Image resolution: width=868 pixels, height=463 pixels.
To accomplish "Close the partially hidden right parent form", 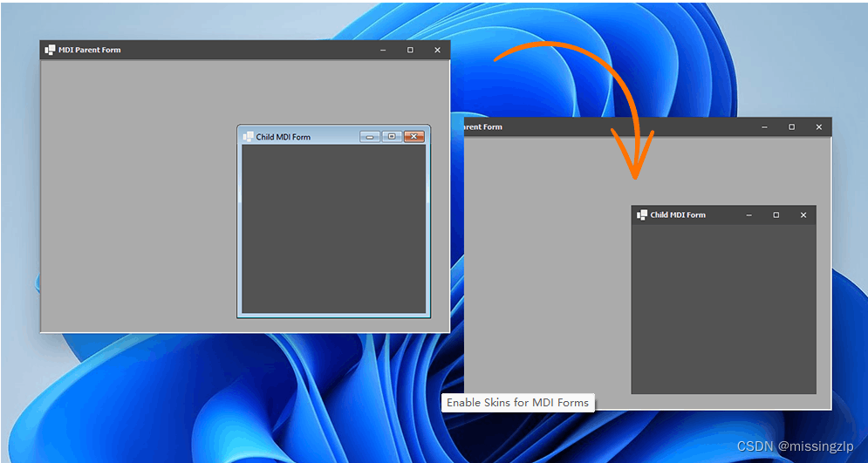I will [x=818, y=127].
